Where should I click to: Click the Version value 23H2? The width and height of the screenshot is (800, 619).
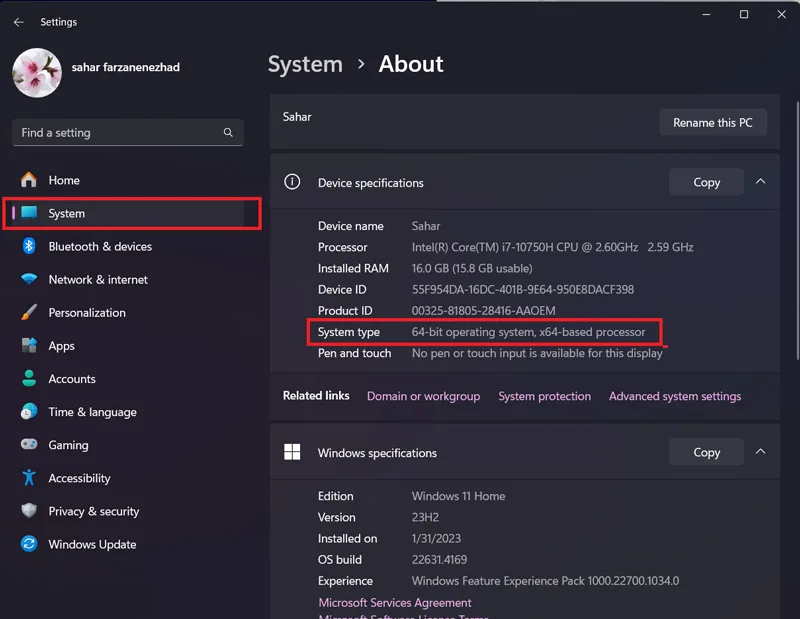click(425, 517)
